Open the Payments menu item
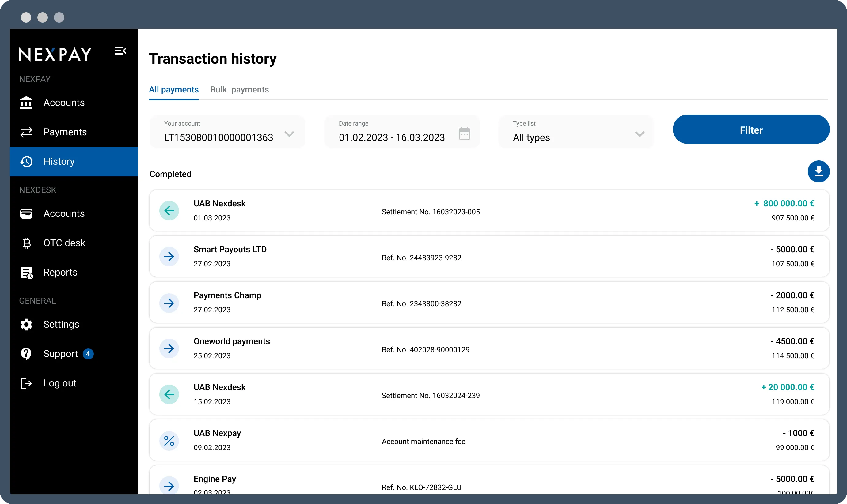The height and width of the screenshot is (504, 847). 74,132
